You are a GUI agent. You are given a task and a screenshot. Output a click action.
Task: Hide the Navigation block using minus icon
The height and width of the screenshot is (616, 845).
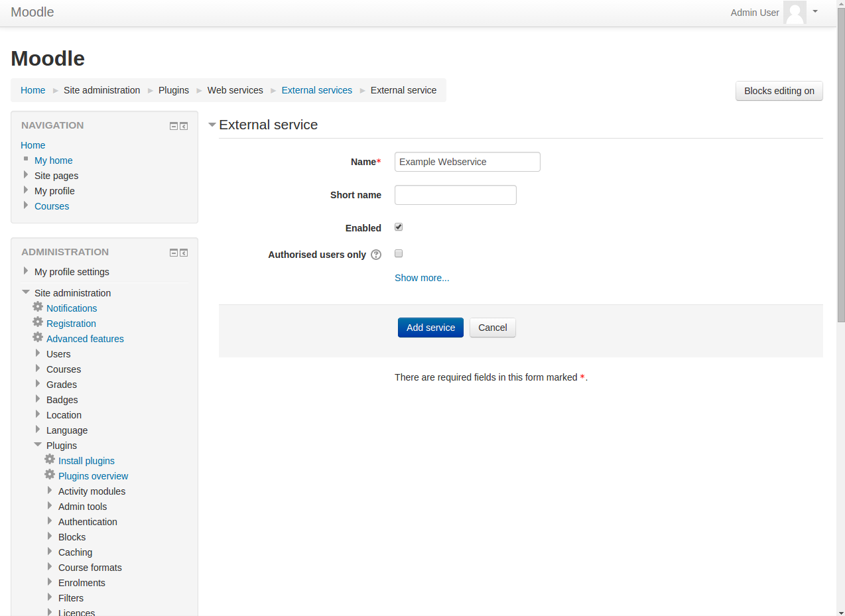coord(174,126)
